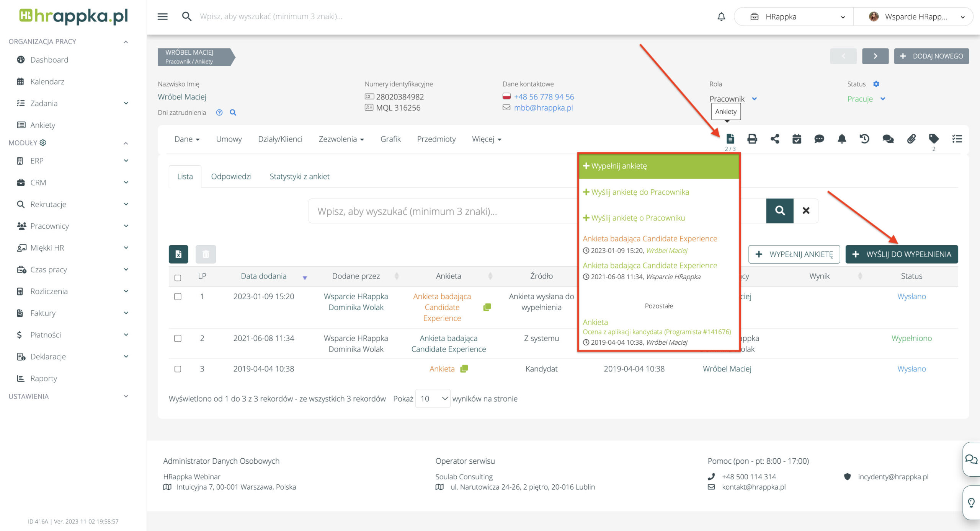
Task: Toggle the select-all header checkbox
Action: (178, 277)
